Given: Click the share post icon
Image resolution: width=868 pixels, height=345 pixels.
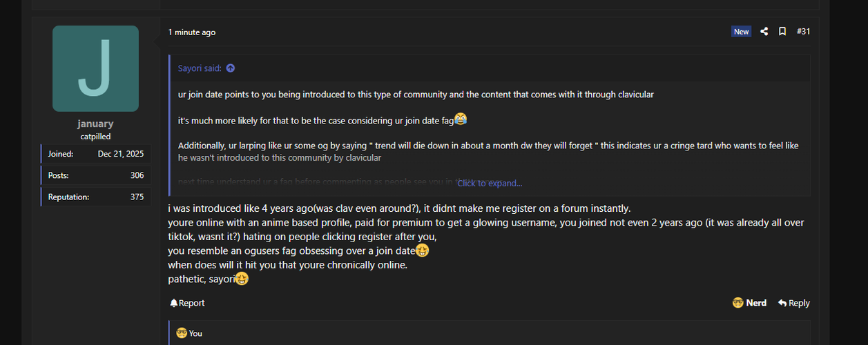Looking at the screenshot, I should click(764, 32).
